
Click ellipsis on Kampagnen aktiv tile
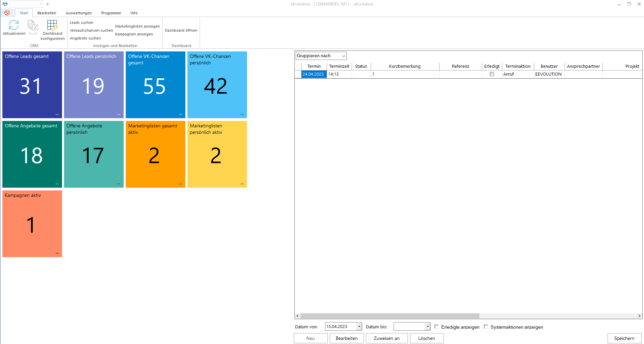57,253
